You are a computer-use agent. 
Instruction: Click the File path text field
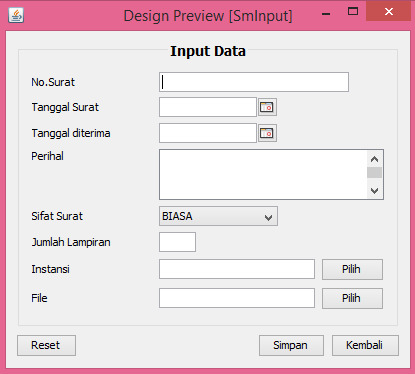(237, 298)
